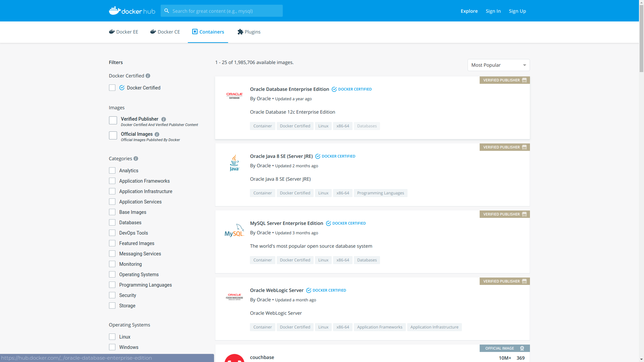The width and height of the screenshot is (644, 362).
Task: Open the couchbase red logo
Action: (x=234, y=358)
